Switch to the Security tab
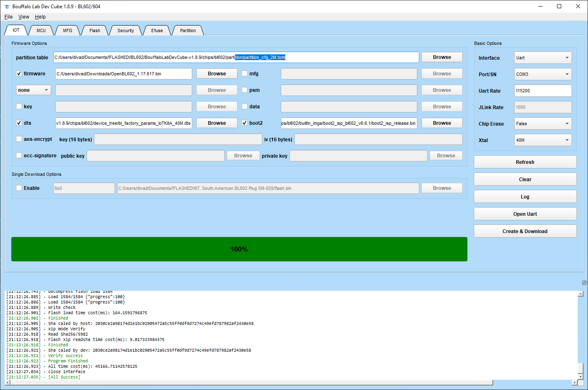Viewport: 588px width, 390px height. pos(126,30)
